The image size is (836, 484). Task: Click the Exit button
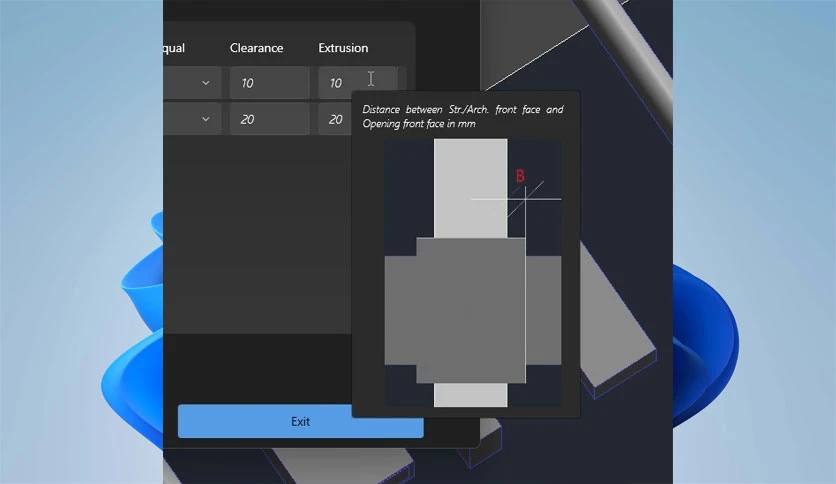pyautogui.click(x=300, y=421)
